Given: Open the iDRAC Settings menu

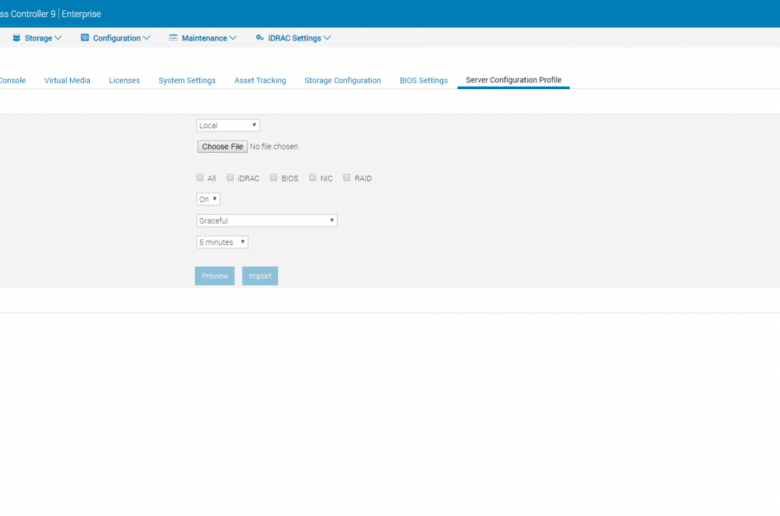Looking at the screenshot, I should click(x=293, y=38).
